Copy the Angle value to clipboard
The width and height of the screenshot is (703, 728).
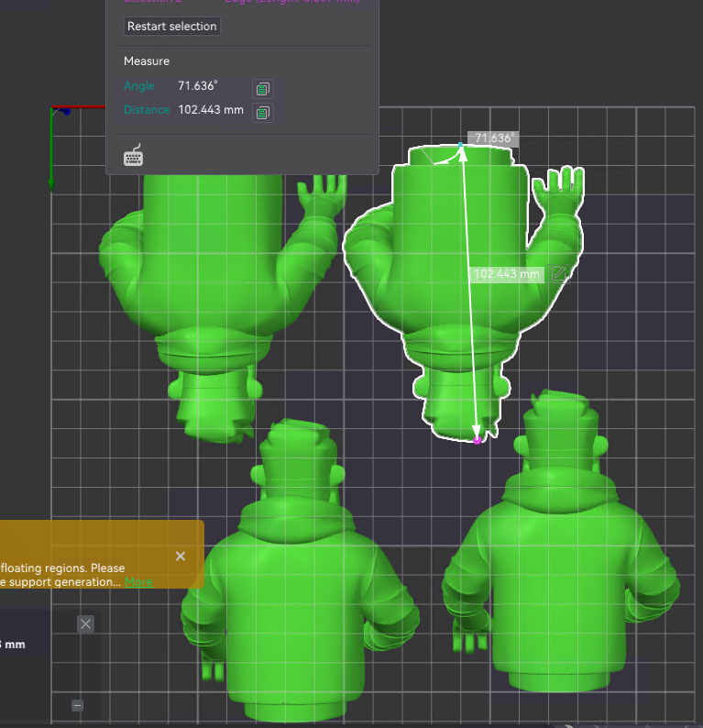coord(263,88)
